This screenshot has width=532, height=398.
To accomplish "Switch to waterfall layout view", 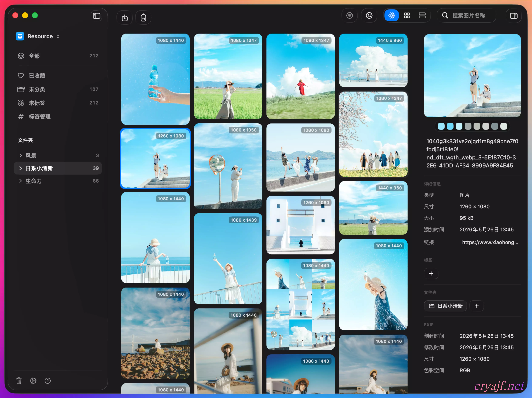I will (392, 16).
